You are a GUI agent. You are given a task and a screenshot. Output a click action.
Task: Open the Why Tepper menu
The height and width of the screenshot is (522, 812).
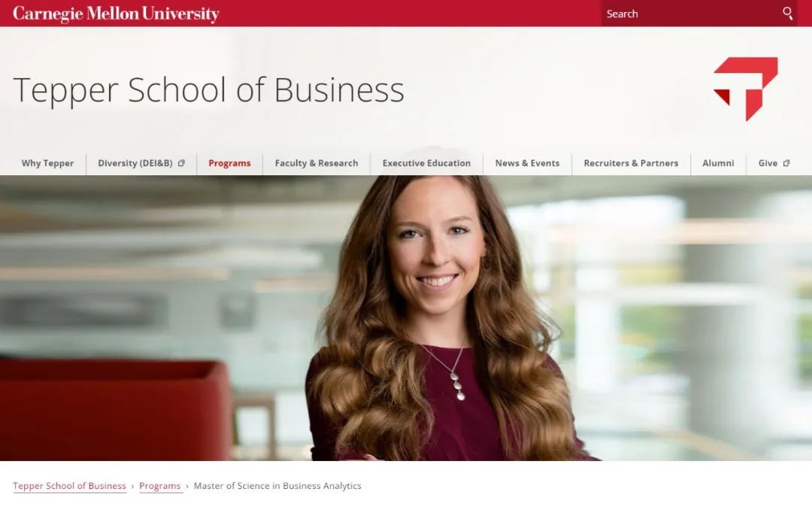click(x=47, y=163)
